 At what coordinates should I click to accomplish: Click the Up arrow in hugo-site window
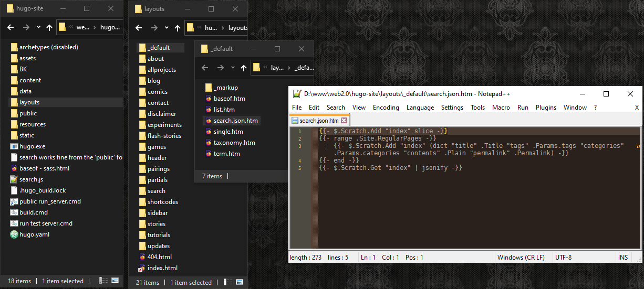(49, 27)
